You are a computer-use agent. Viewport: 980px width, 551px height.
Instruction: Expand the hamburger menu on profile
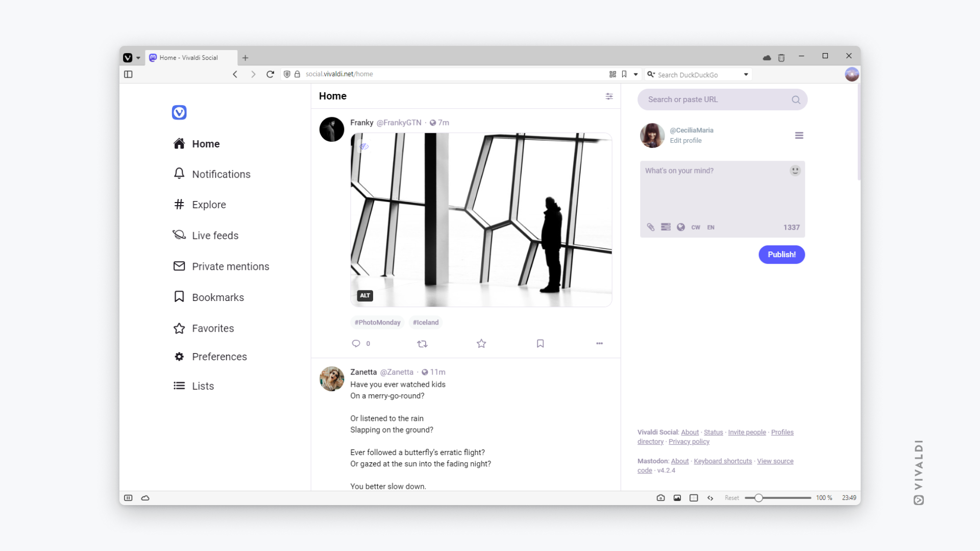(x=798, y=135)
